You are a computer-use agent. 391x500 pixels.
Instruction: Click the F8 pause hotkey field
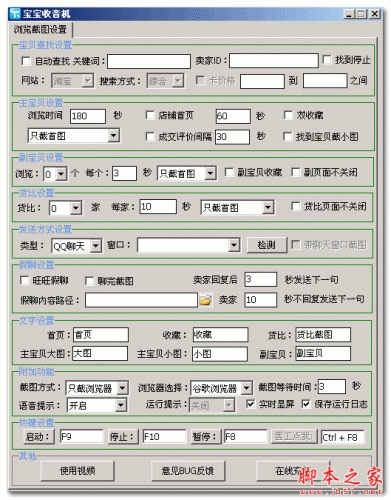click(x=246, y=437)
